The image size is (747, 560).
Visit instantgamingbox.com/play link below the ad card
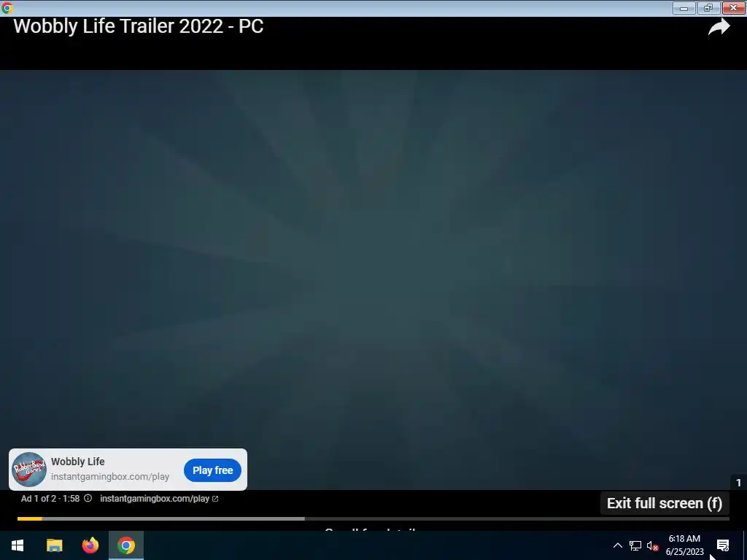coord(155,499)
